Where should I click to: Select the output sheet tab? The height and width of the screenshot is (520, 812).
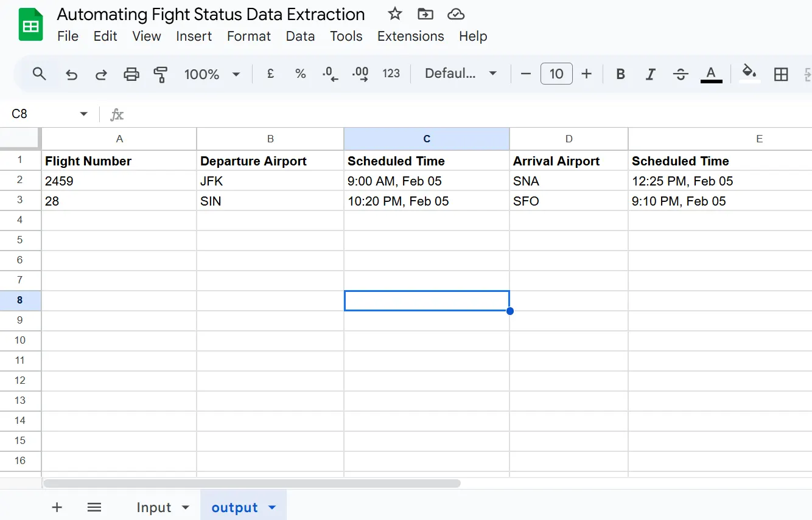point(234,507)
